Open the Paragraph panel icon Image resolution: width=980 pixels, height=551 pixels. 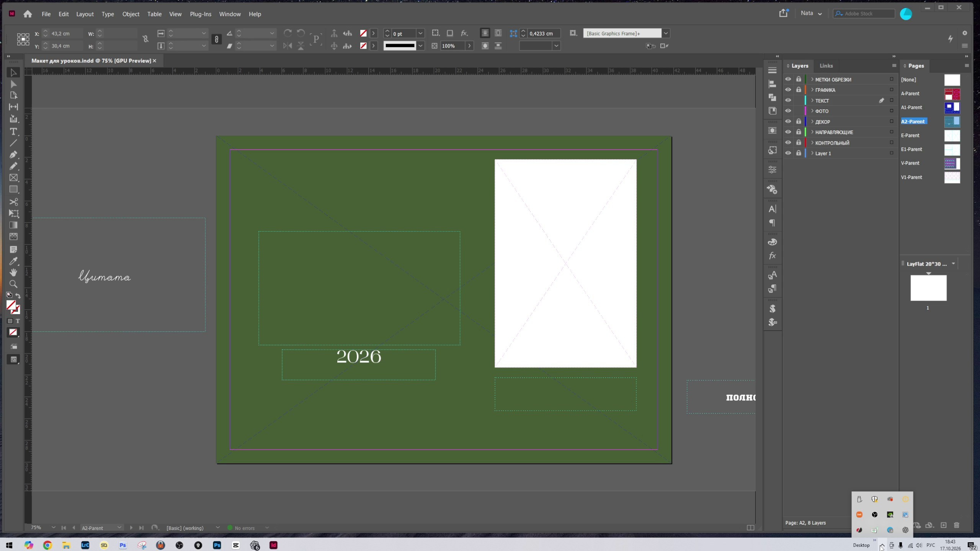click(773, 223)
